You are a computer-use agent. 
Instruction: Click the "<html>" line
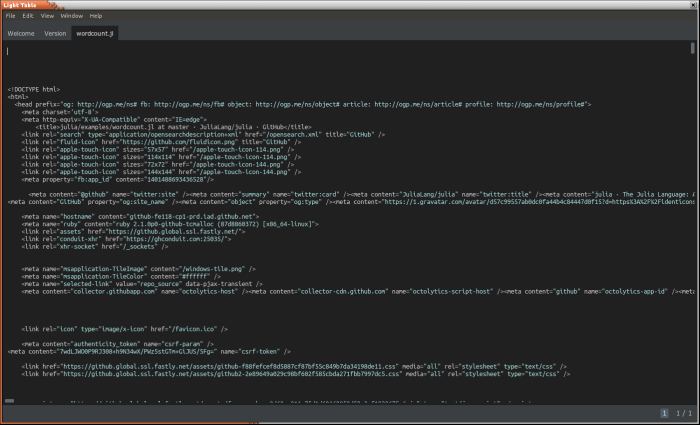pos(18,97)
